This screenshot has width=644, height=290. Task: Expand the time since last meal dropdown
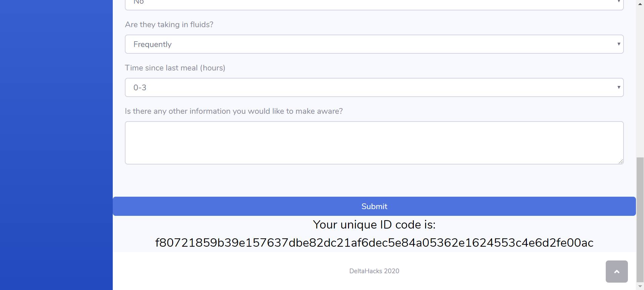pos(374,88)
